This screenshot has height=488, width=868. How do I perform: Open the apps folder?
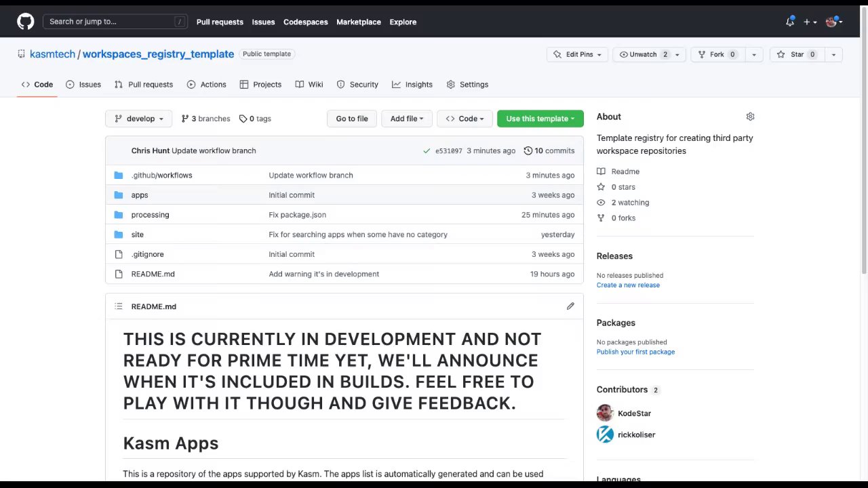point(140,195)
